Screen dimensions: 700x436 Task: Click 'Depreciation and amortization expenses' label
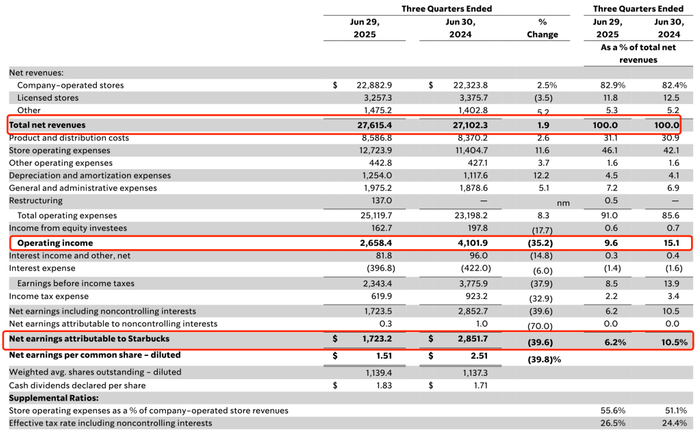tap(90, 175)
